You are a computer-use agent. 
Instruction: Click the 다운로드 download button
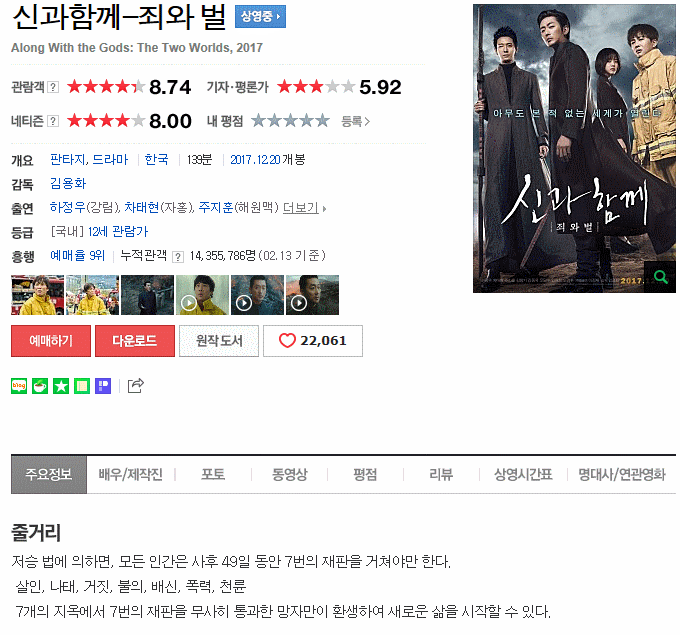(x=135, y=341)
